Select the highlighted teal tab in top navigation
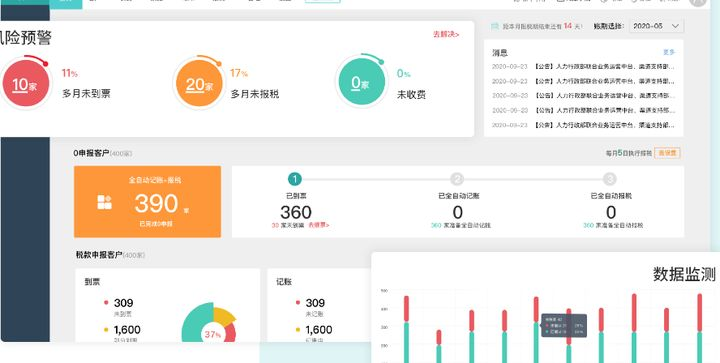This screenshot has height=363, width=720. point(66,4)
